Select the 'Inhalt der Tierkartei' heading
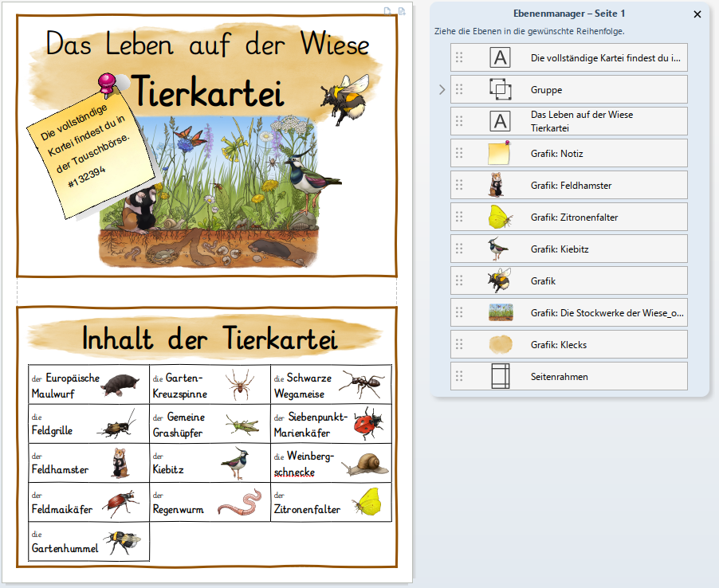The image size is (719, 588). (x=210, y=338)
